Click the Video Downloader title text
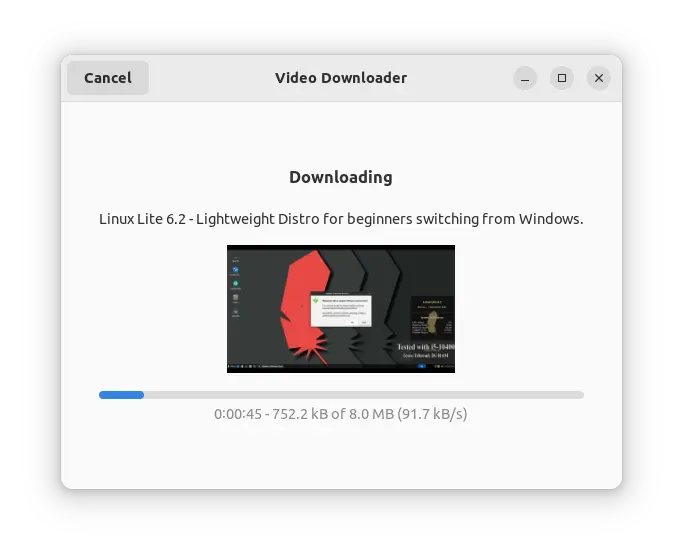Image resolution: width=683 pixels, height=556 pixels. pyautogui.click(x=341, y=78)
